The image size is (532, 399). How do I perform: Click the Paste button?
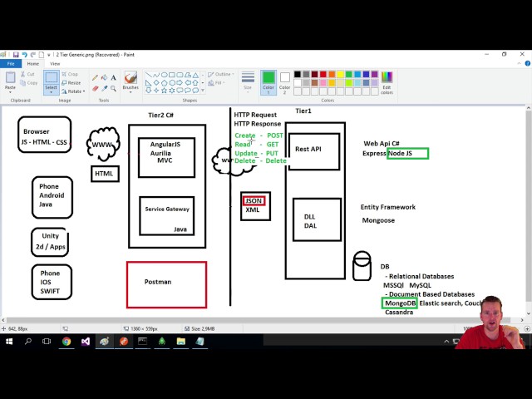(x=10, y=81)
